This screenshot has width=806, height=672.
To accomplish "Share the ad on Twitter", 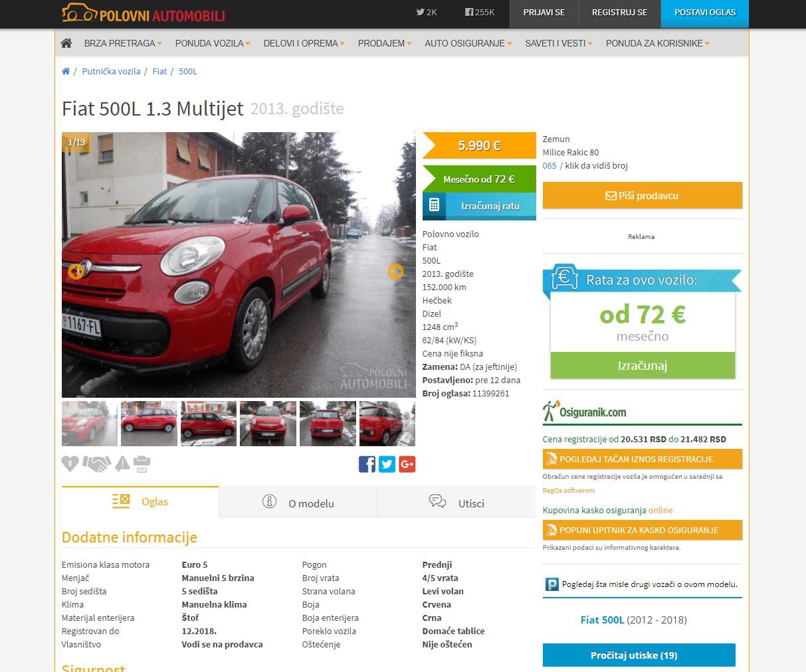I will click(387, 464).
